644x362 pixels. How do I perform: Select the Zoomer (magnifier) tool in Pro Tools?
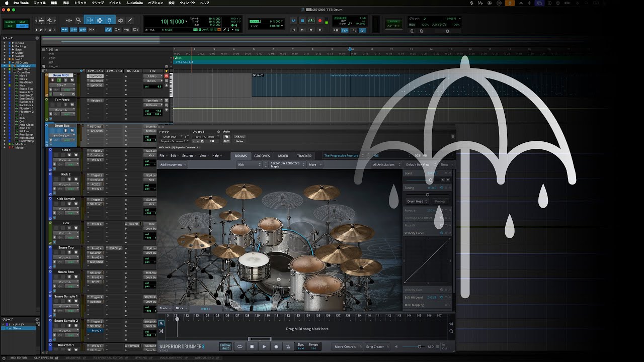tap(78, 21)
